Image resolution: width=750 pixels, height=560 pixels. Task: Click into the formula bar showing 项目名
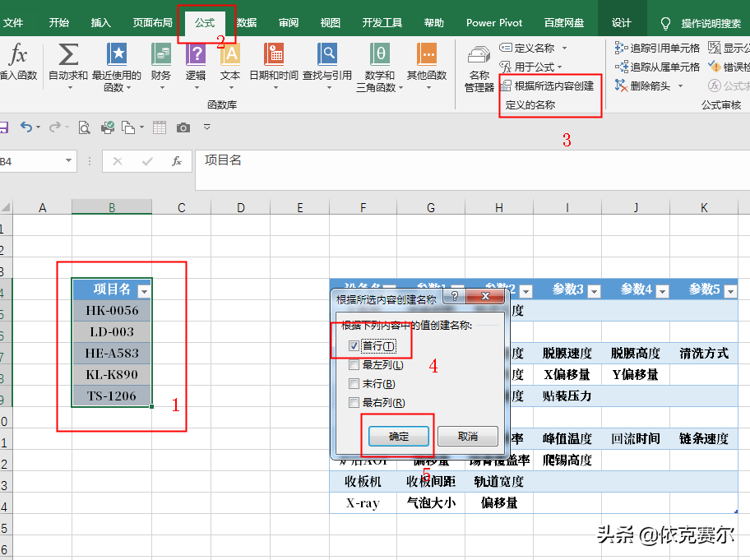pos(473,169)
